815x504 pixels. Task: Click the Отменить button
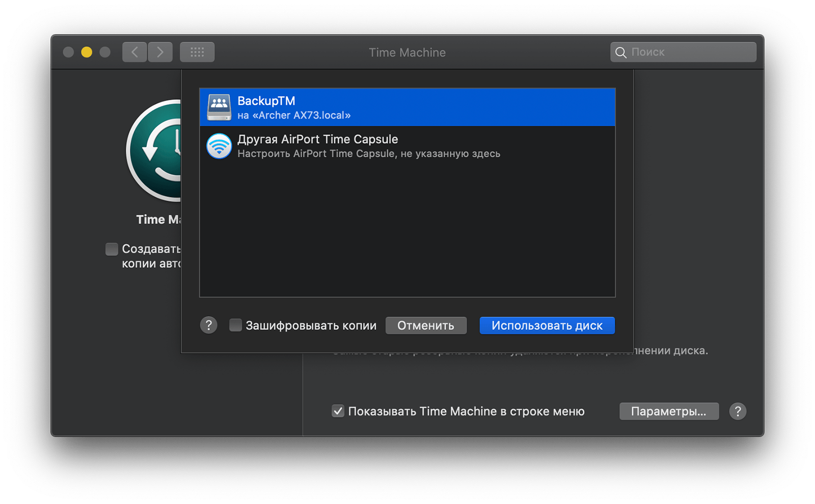pyautogui.click(x=426, y=325)
